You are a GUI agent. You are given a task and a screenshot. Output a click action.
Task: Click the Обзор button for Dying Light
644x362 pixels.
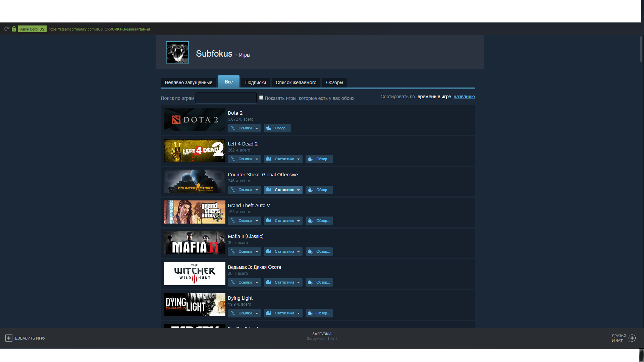click(x=319, y=313)
